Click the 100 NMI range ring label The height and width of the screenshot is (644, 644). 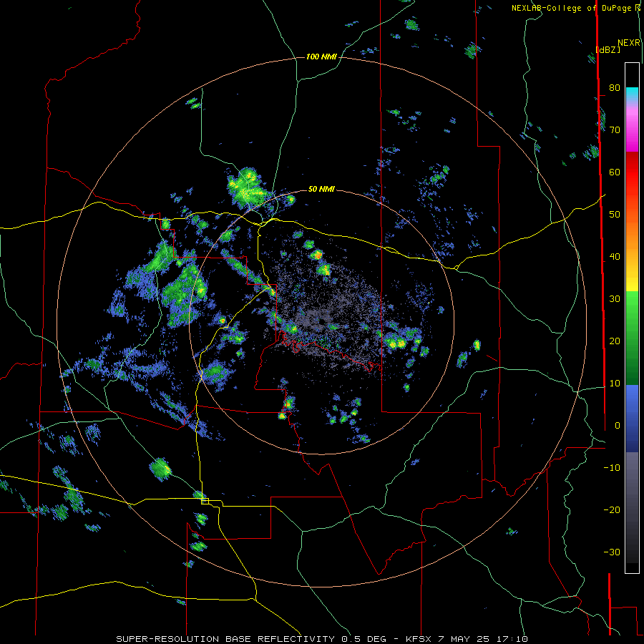click(321, 57)
